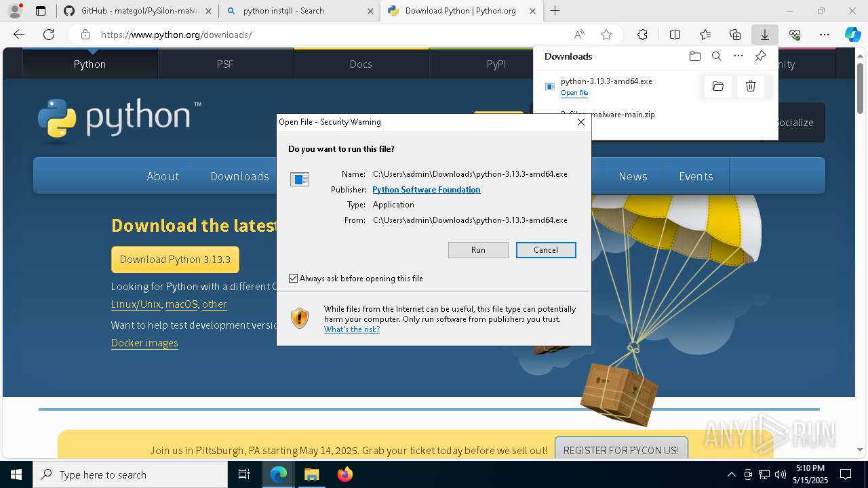Viewport: 868px width, 488px height.
Task: Close the Security Warning dialog with X
Action: [580, 122]
